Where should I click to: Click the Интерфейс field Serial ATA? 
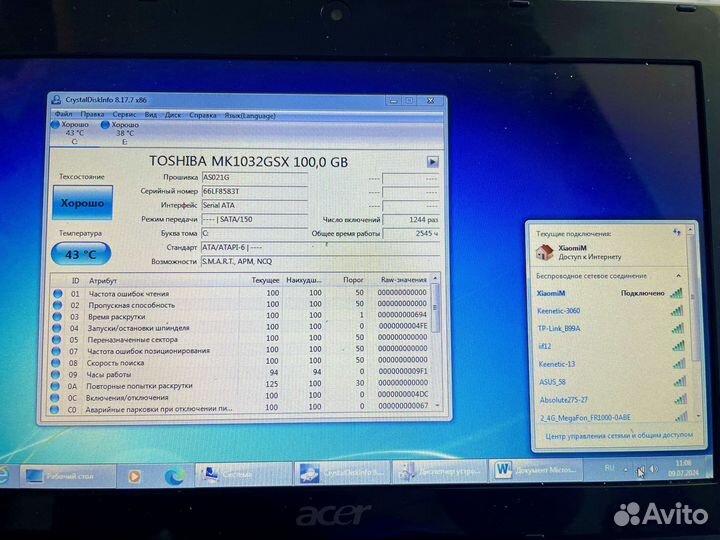254,205
